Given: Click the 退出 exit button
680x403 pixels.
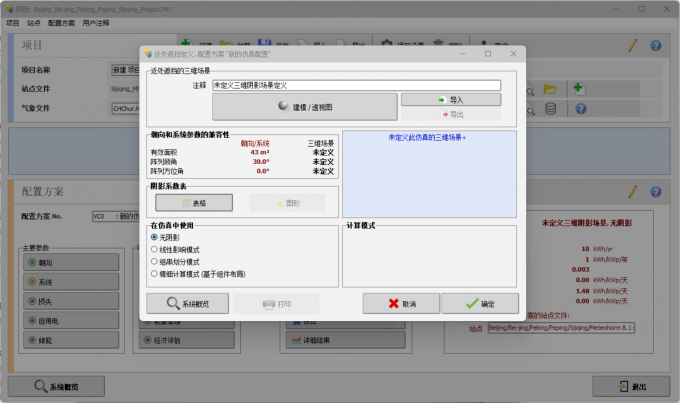Looking at the screenshot, I should coord(631,386).
